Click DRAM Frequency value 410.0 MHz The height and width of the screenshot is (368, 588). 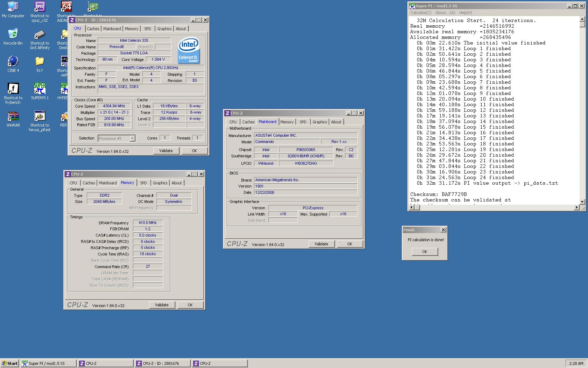click(x=148, y=223)
